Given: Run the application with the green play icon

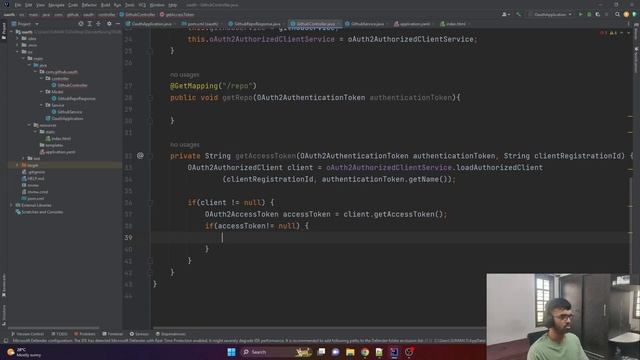Looking at the screenshot, I should point(580,14).
